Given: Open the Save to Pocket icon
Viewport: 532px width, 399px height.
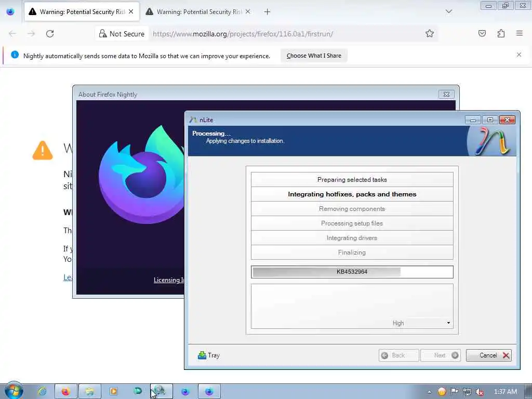Looking at the screenshot, I should click(482, 33).
